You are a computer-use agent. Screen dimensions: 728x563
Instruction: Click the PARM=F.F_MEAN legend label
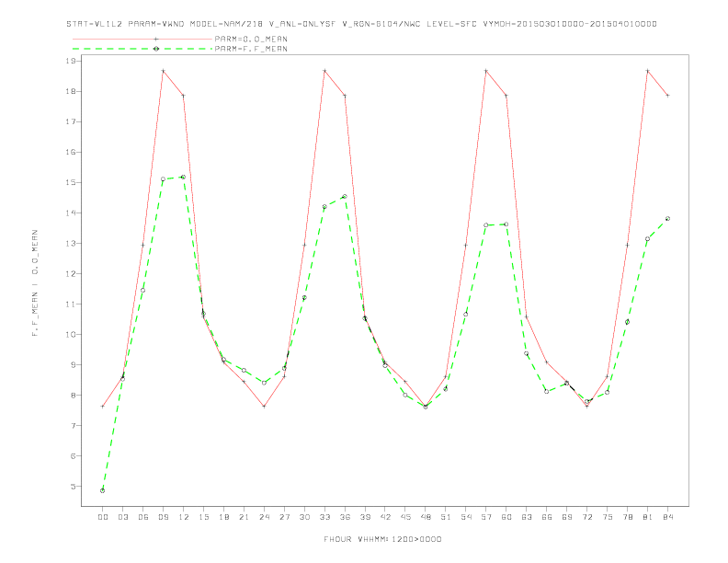(x=251, y=49)
